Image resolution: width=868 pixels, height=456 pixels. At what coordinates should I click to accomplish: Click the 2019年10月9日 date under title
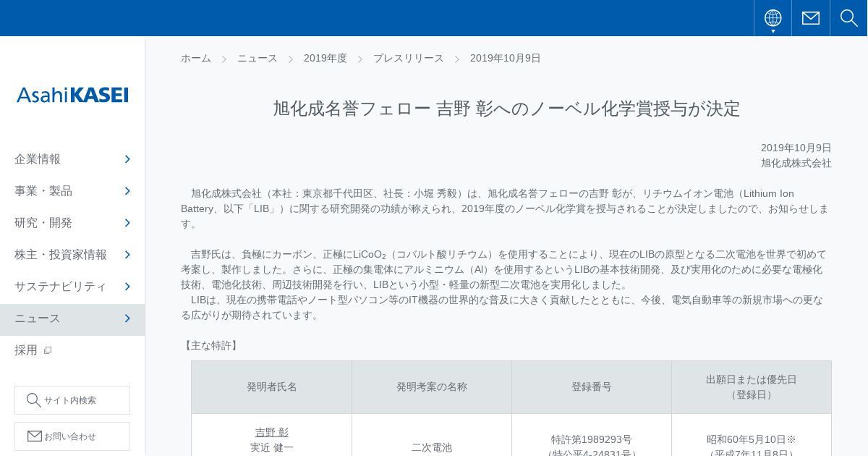[796, 148]
